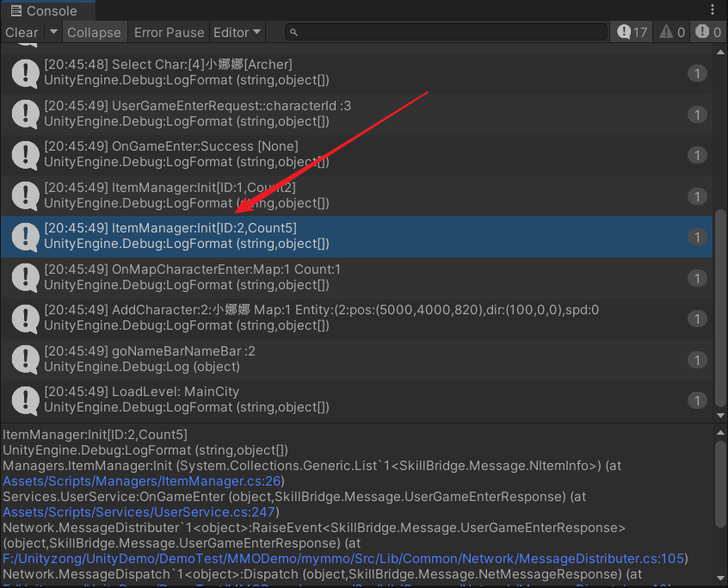Click the Clear button
728x588 pixels.
[x=22, y=32]
